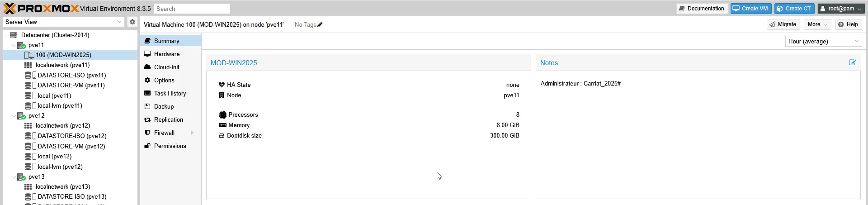Click the pve13 node icon
The image size is (868, 205).
coord(21,177)
